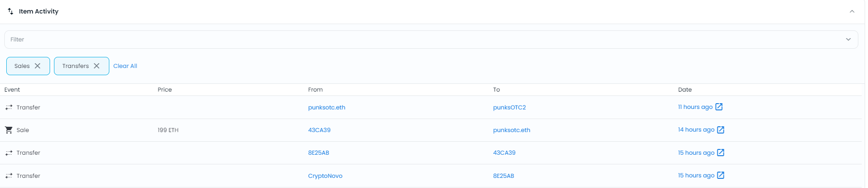This screenshot has width=868, height=188.
Task: Click transfer arrows icon in CryptoNovo transfer row
Action: click(9, 176)
